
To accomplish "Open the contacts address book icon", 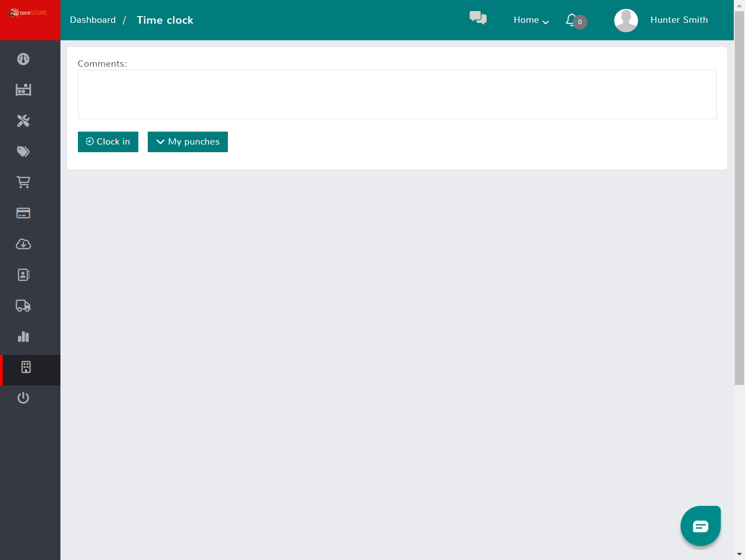I will [23, 275].
